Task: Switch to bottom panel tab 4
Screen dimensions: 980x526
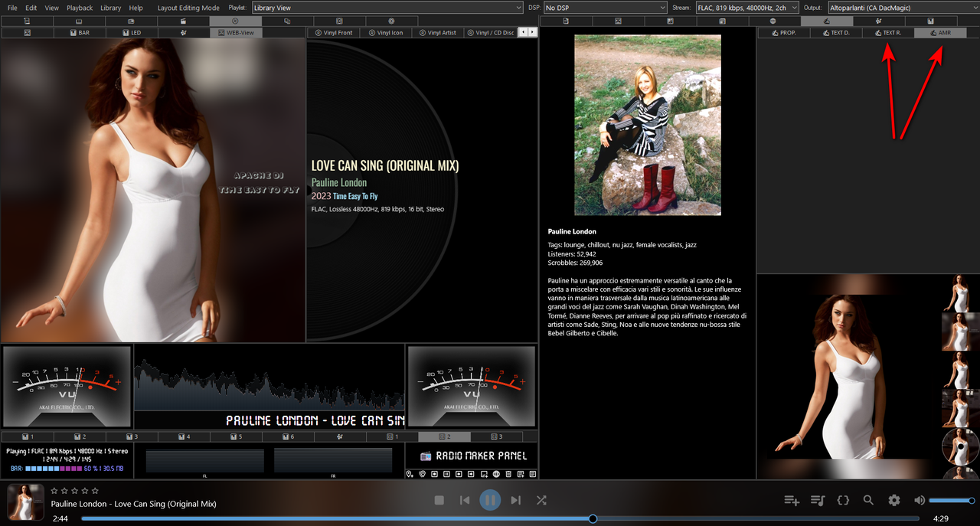Action: pyautogui.click(x=183, y=436)
